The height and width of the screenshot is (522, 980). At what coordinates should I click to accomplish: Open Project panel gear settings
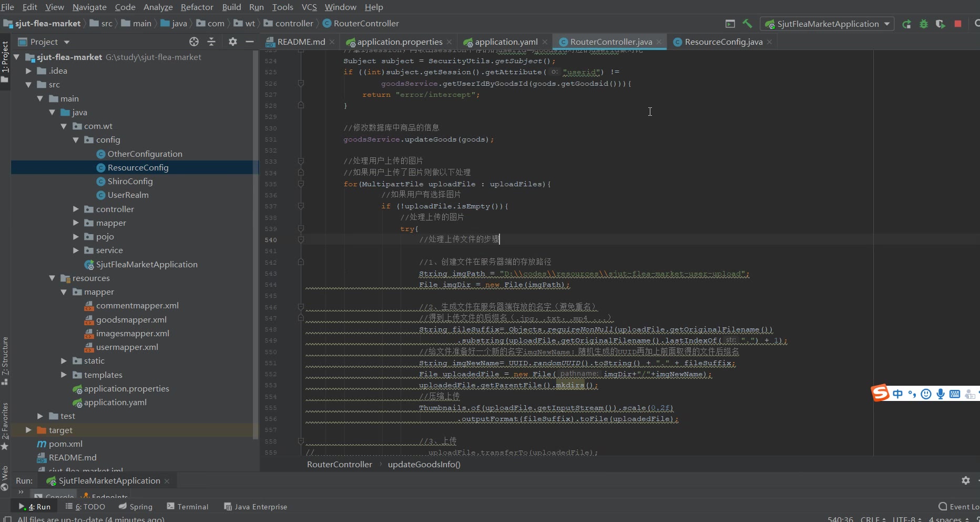tap(233, 42)
